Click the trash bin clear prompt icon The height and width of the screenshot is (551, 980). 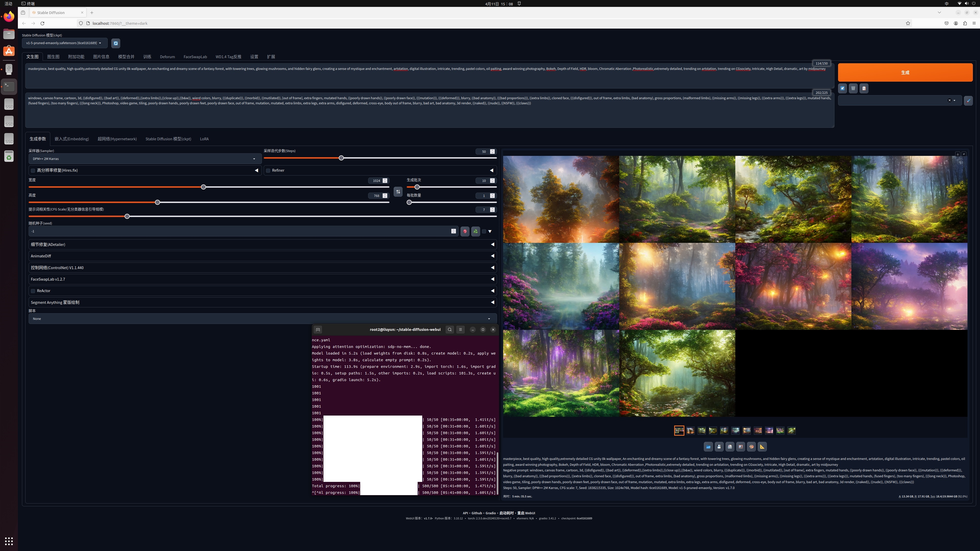[853, 88]
